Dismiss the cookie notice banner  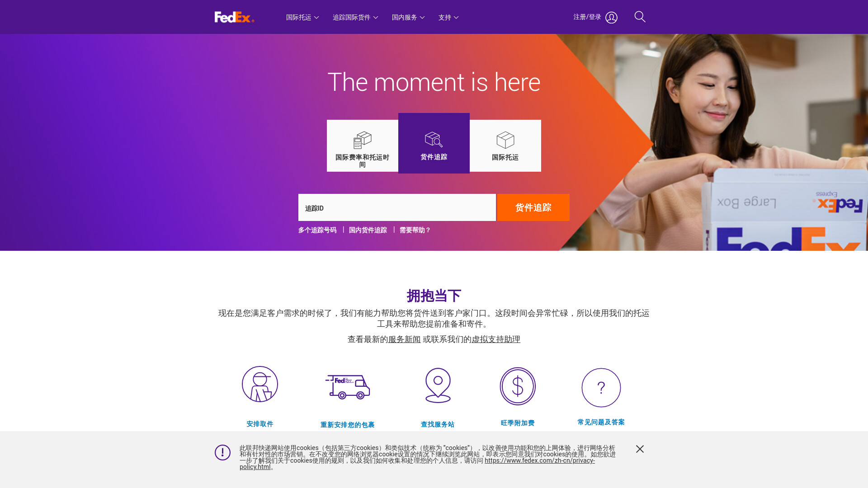click(x=640, y=449)
